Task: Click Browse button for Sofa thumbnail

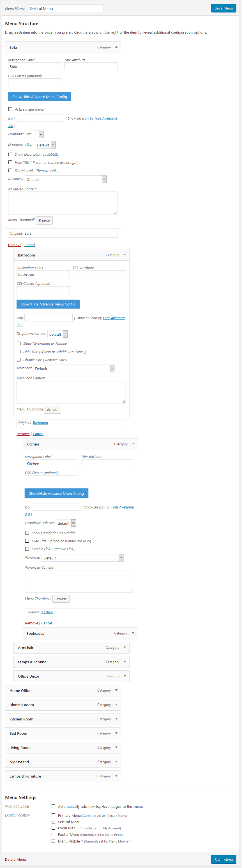Action: (44, 220)
